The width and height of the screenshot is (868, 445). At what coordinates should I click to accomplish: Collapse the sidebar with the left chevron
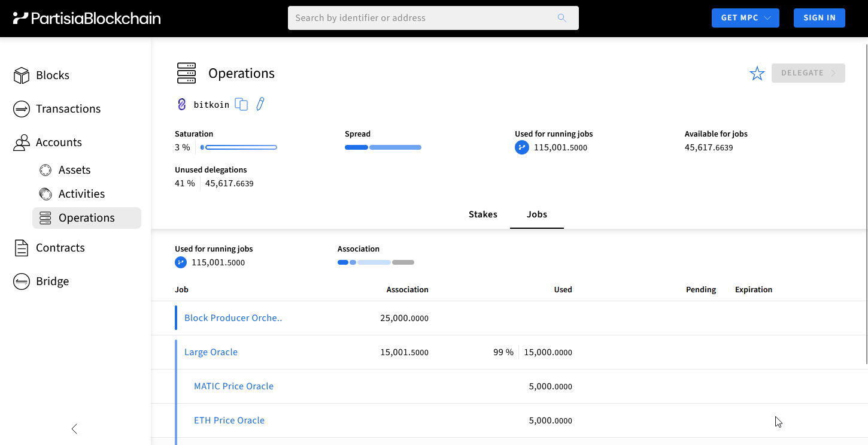[x=74, y=429]
